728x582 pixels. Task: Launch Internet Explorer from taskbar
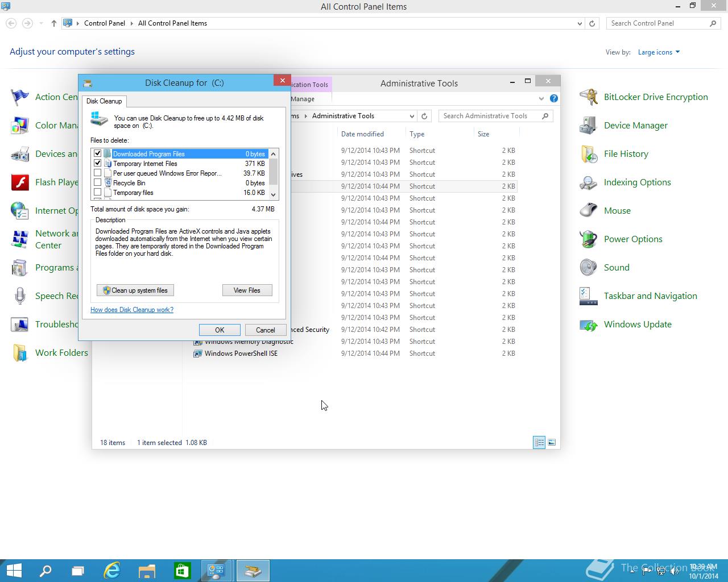[x=111, y=571]
